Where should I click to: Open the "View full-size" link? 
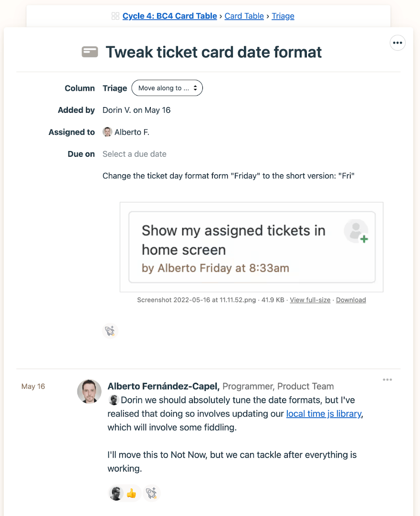(310, 300)
